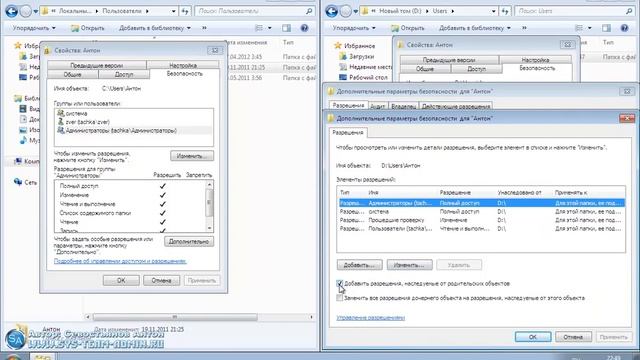Select система row in permission entries list

click(481, 211)
